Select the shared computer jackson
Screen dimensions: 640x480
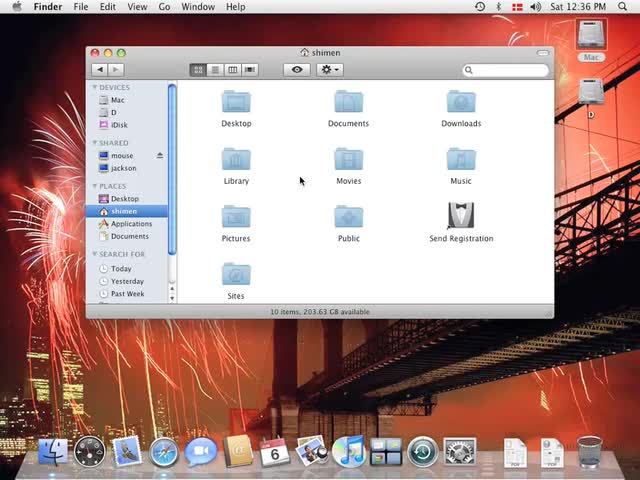pos(127,168)
